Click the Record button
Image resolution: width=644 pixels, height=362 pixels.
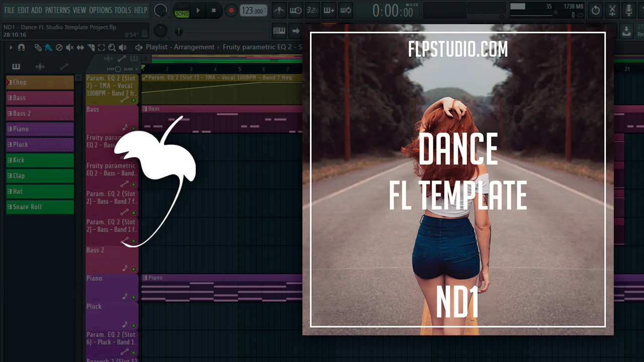[231, 10]
